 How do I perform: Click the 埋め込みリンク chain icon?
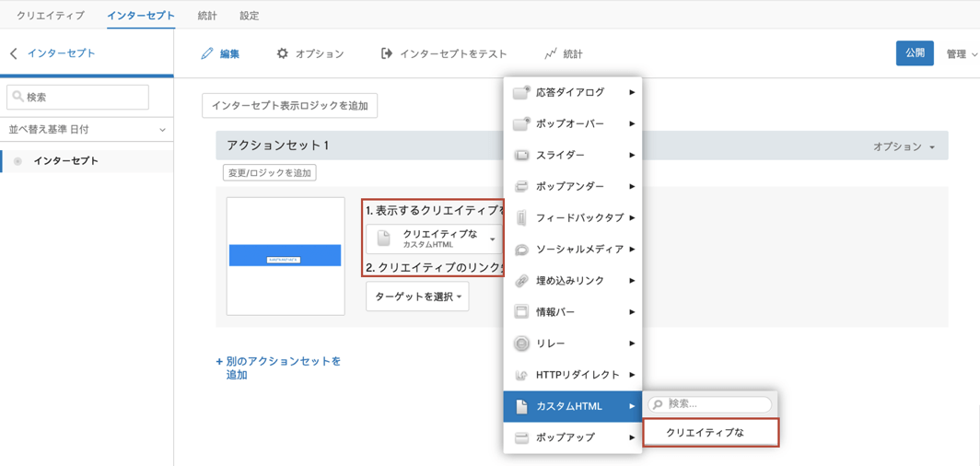coord(521,281)
